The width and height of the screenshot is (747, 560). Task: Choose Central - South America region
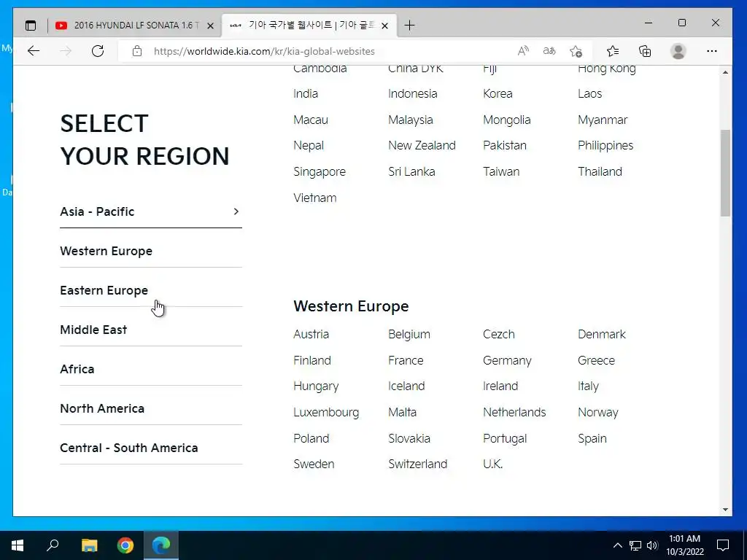click(x=150, y=448)
